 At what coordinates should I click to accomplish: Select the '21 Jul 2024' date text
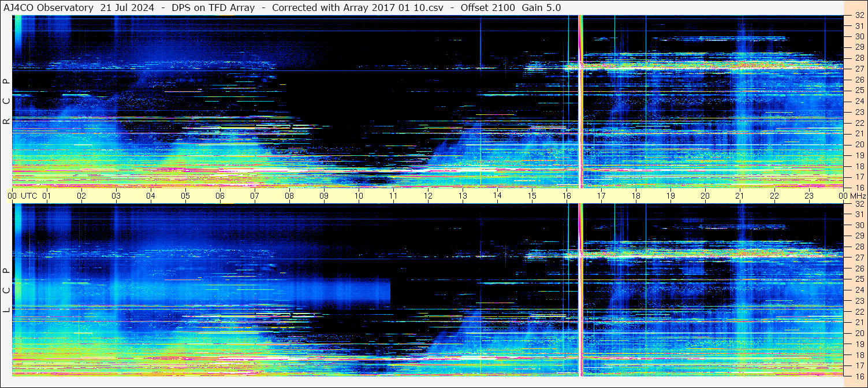[127, 8]
